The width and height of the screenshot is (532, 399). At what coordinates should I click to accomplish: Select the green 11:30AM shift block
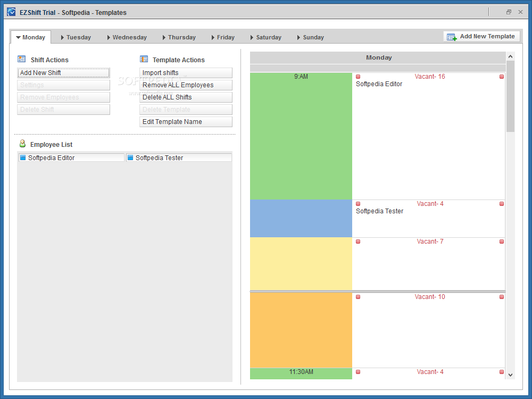point(301,373)
